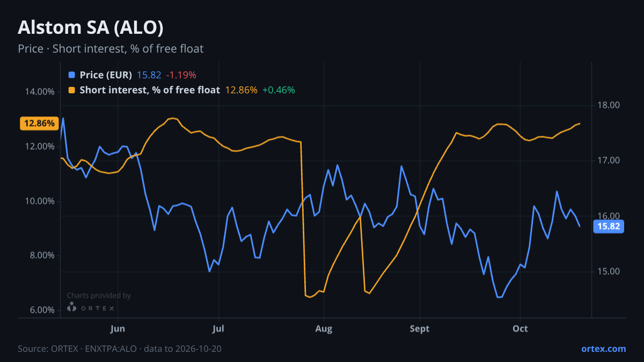Click the 12.00% left axis label
The image size is (644, 362).
(x=40, y=146)
